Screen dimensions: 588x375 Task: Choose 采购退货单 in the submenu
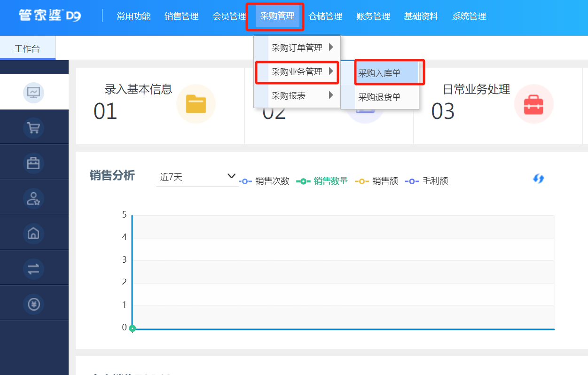pos(380,97)
